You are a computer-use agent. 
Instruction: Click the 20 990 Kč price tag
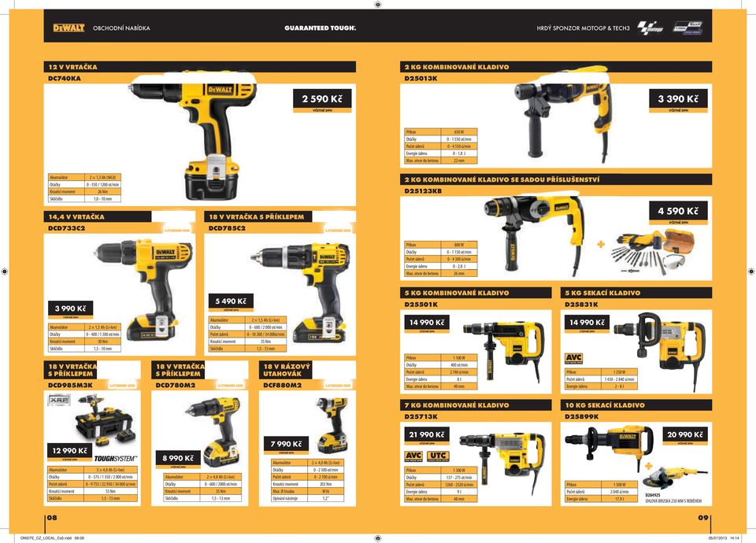tap(685, 435)
